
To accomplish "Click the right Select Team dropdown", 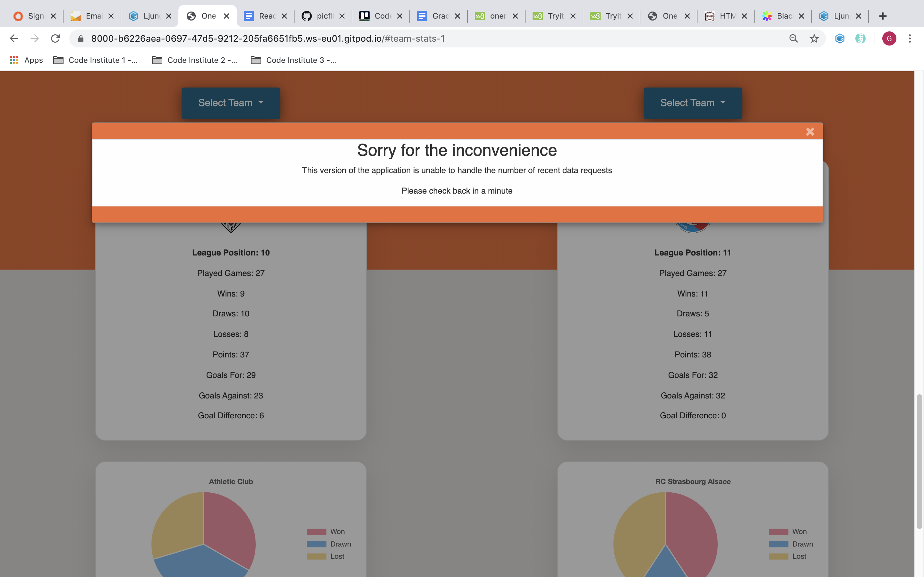I will pyautogui.click(x=692, y=103).
